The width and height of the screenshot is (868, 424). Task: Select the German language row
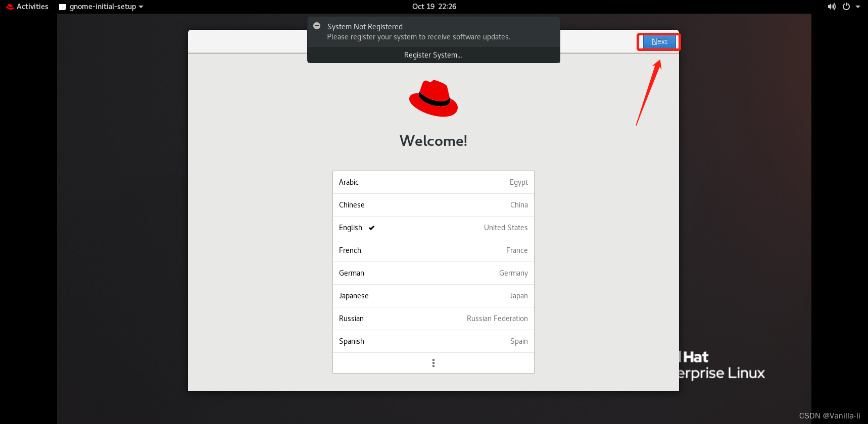[433, 273]
